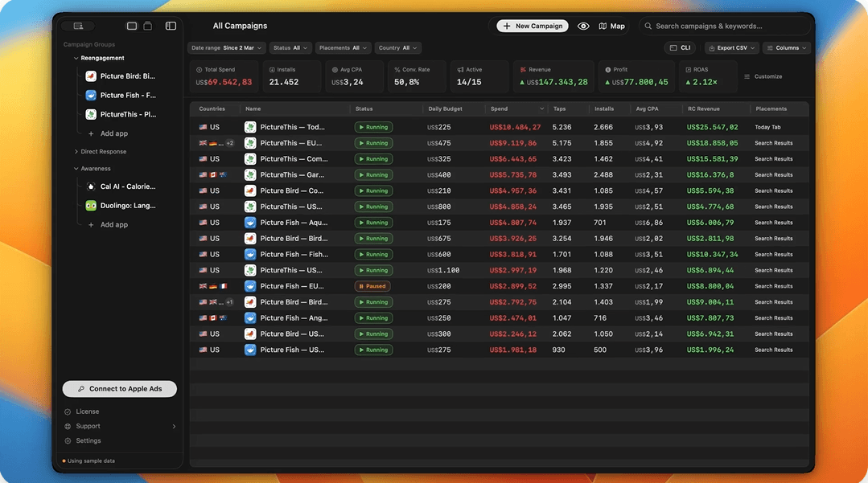Click Running status of PictureThis — Gar... row
The image size is (868, 483).
(x=373, y=175)
